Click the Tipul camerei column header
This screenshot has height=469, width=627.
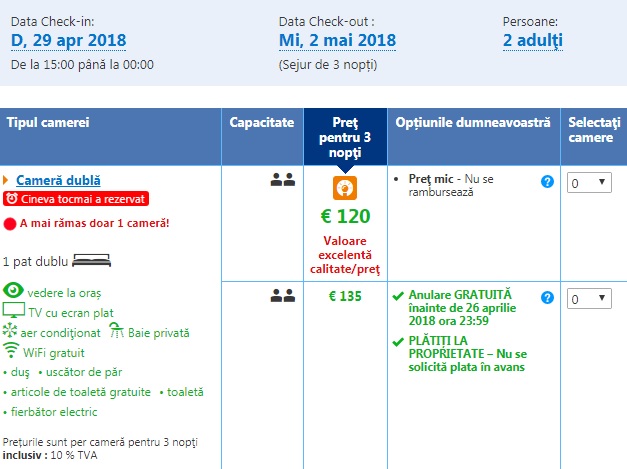coord(49,122)
